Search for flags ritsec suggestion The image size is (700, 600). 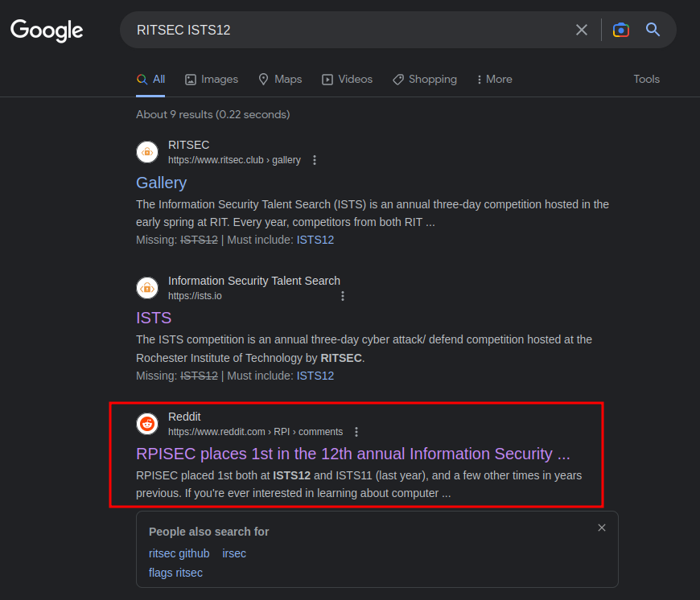175,573
